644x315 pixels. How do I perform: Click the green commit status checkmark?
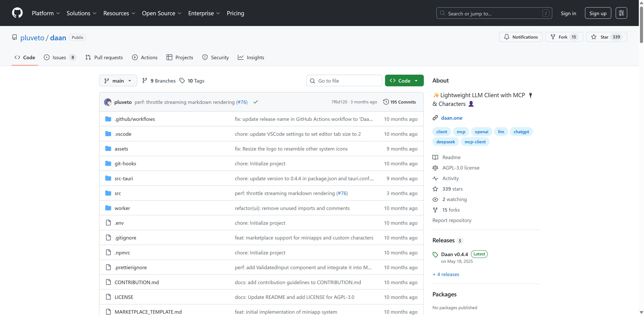coord(255,102)
